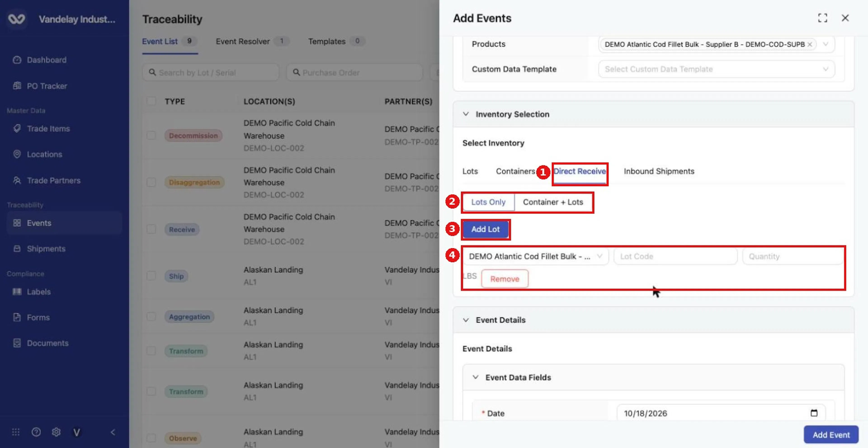Check the Disaggregation event row checkbox
This screenshot has width=868, height=448.
point(151,182)
